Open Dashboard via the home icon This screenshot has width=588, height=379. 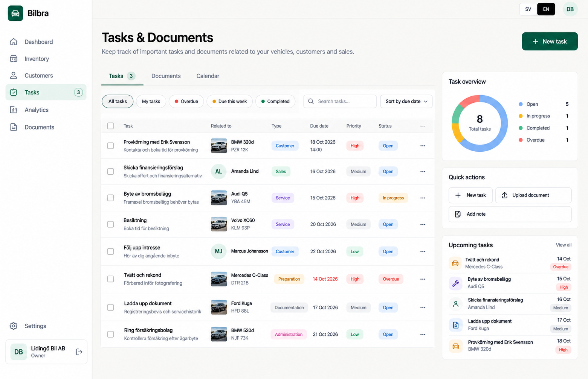[14, 42]
